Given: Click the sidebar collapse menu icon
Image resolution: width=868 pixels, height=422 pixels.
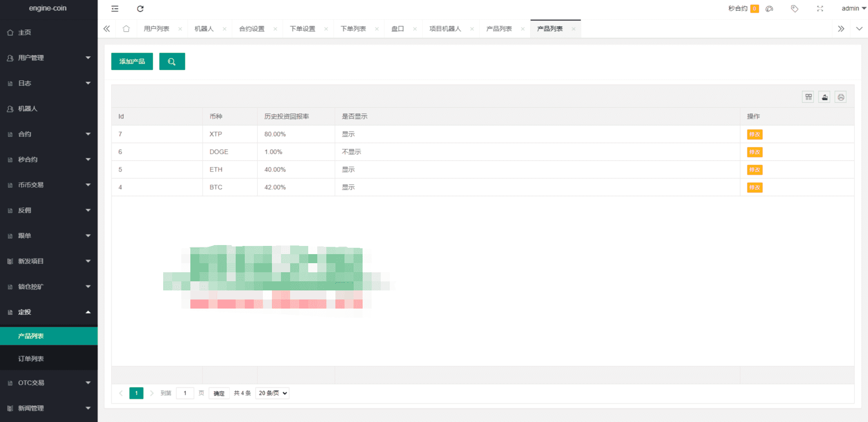Looking at the screenshot, I should [x=115, y=9].
